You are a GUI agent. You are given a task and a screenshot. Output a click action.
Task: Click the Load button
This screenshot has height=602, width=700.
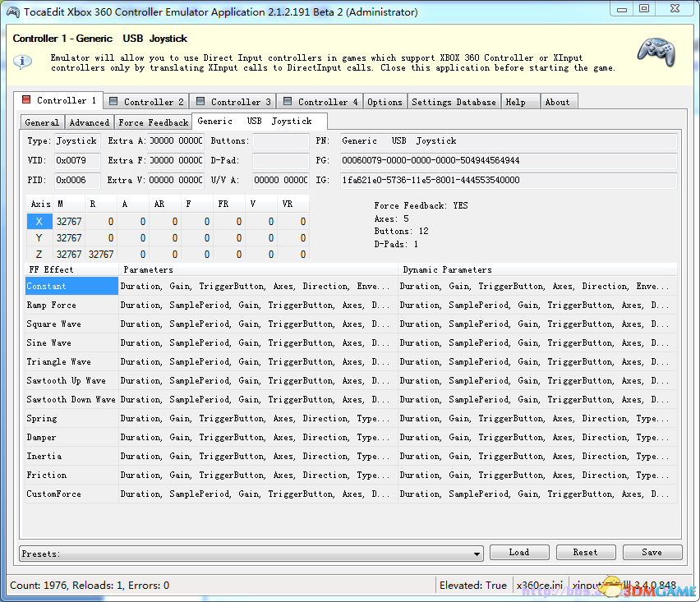tap(519, 552)
